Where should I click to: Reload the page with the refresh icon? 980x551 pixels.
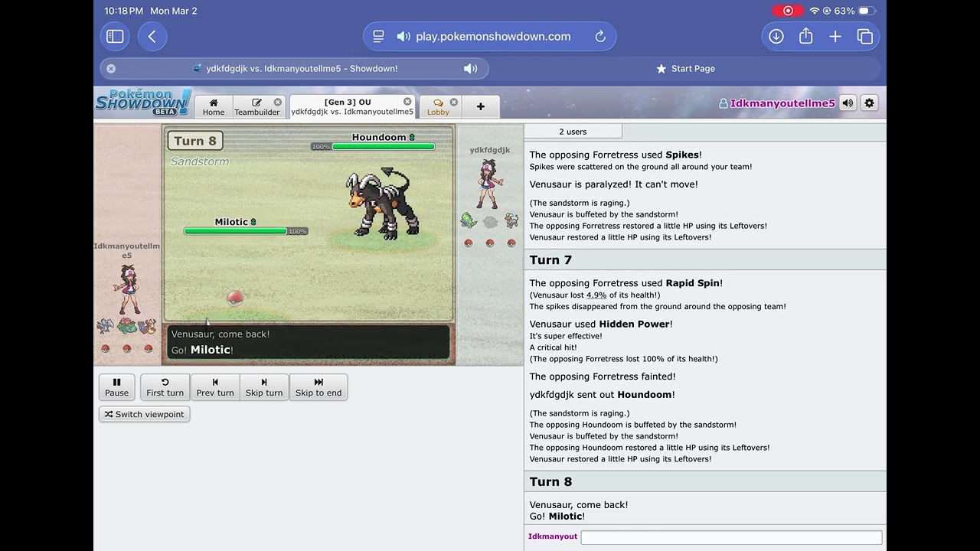point(600,36)
